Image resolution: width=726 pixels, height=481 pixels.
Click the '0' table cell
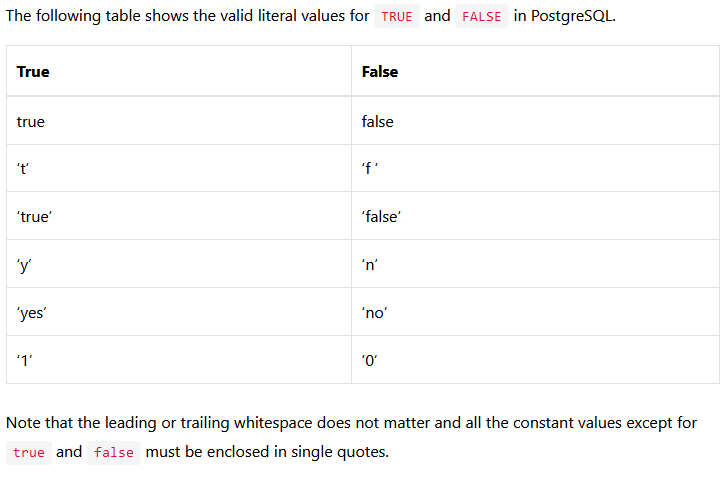370,360
